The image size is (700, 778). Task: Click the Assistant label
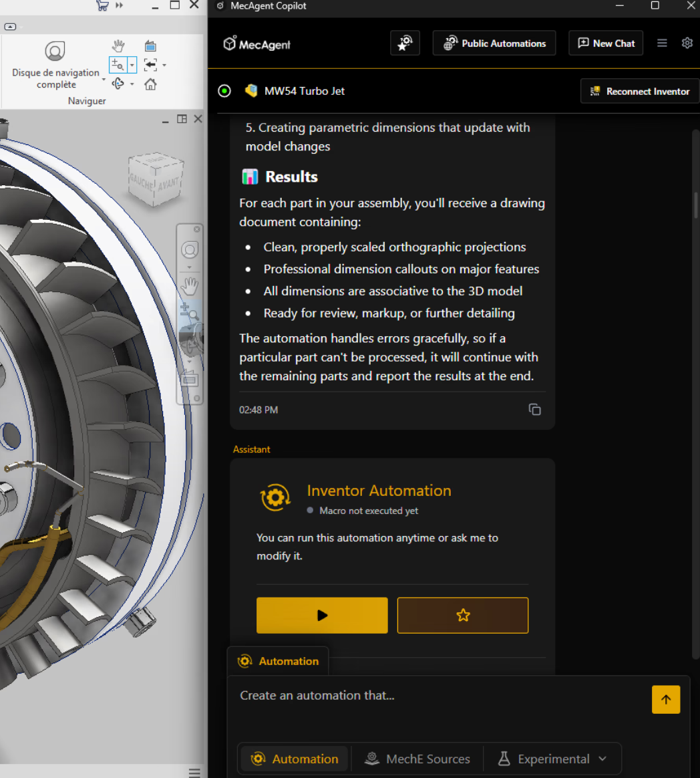coord(251,449)
